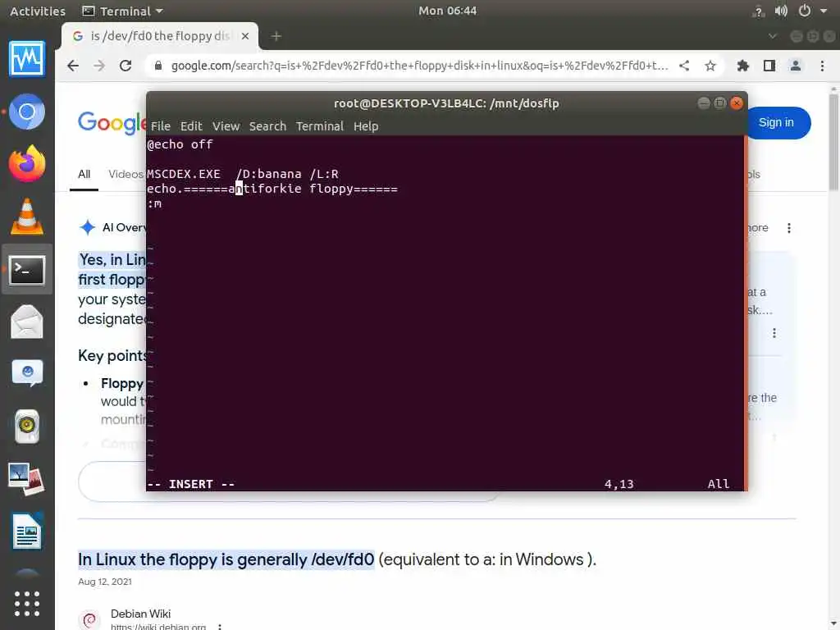840x630 pixels.
Task: Open the mail client in the dock
Action: (x=27, y=322)
